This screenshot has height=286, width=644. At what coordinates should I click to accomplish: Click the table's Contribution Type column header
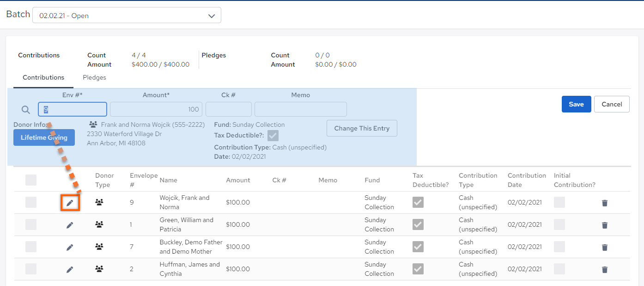click(478, 180)
